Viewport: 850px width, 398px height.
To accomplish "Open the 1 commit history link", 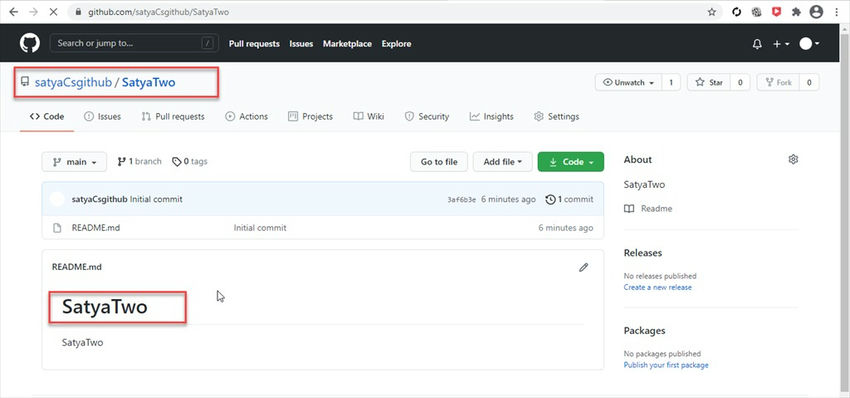I will point(569,200).
